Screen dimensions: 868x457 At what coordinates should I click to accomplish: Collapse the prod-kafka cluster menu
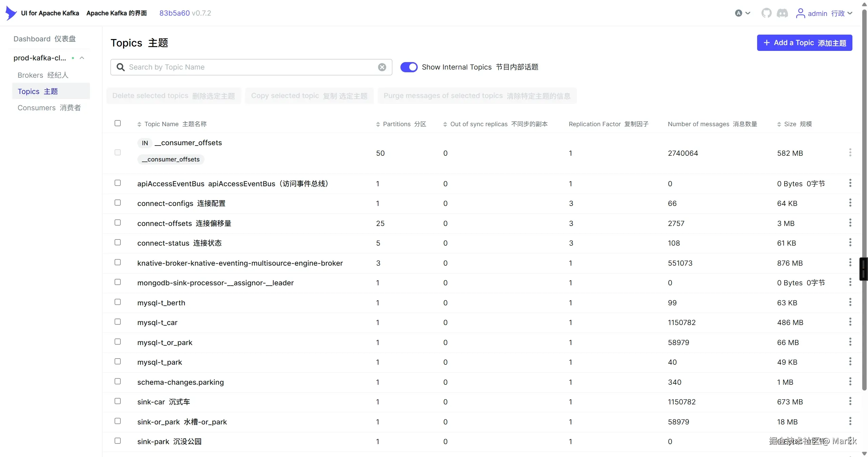coord(82,58)
